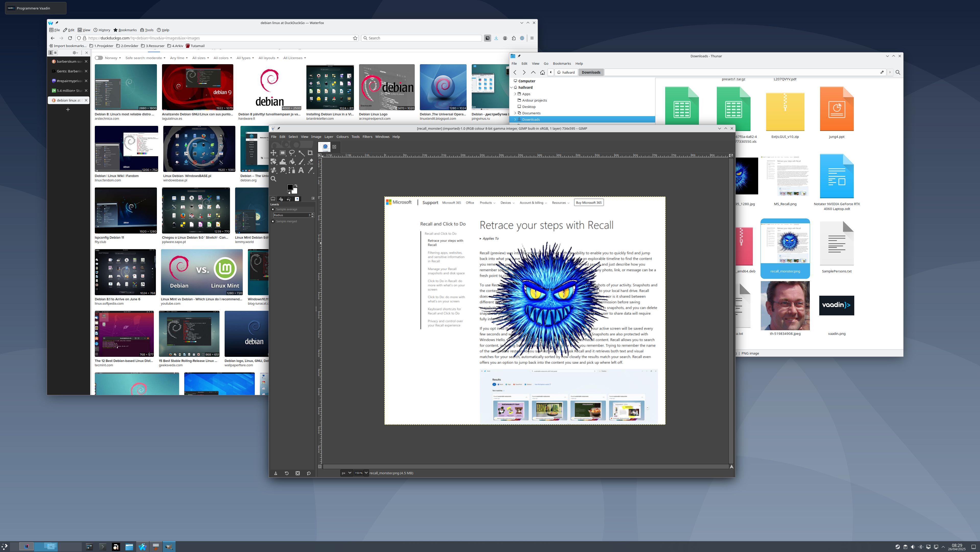Screen dimensions: 980x552
Task: Open GIMP Filters menu
Action: (367, 137)
